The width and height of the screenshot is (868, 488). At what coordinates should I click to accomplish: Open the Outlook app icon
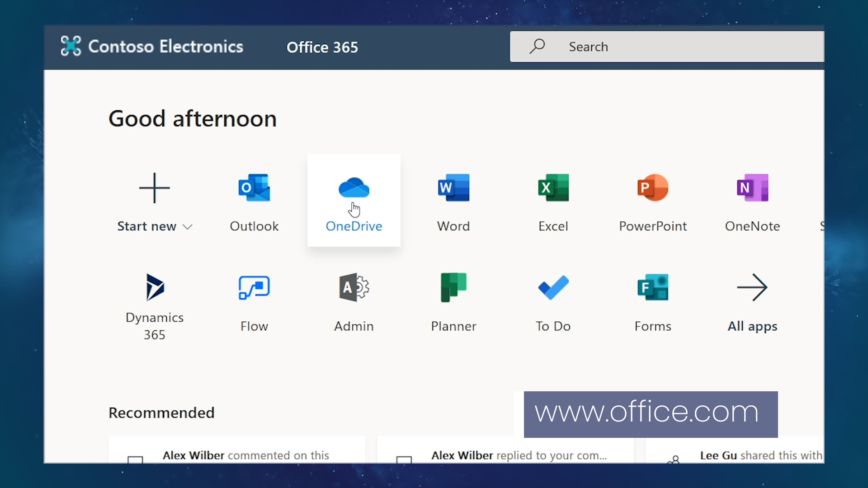coord(254,188)
